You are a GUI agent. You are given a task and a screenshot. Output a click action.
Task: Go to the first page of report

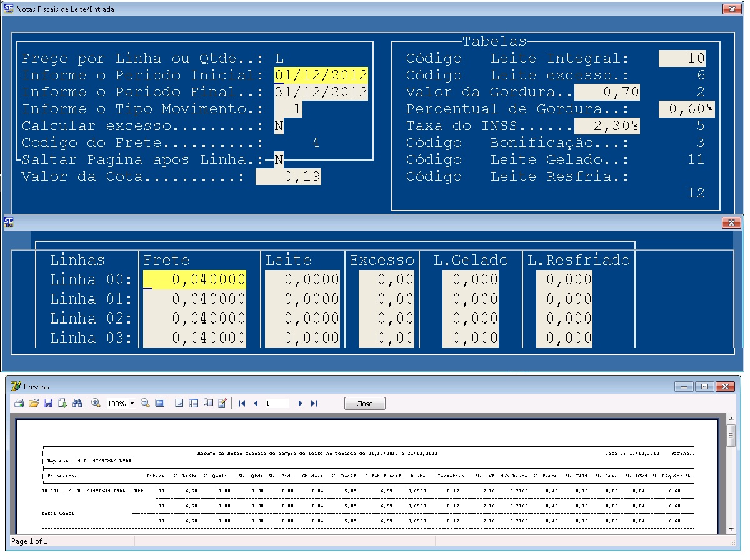point(242,404)
